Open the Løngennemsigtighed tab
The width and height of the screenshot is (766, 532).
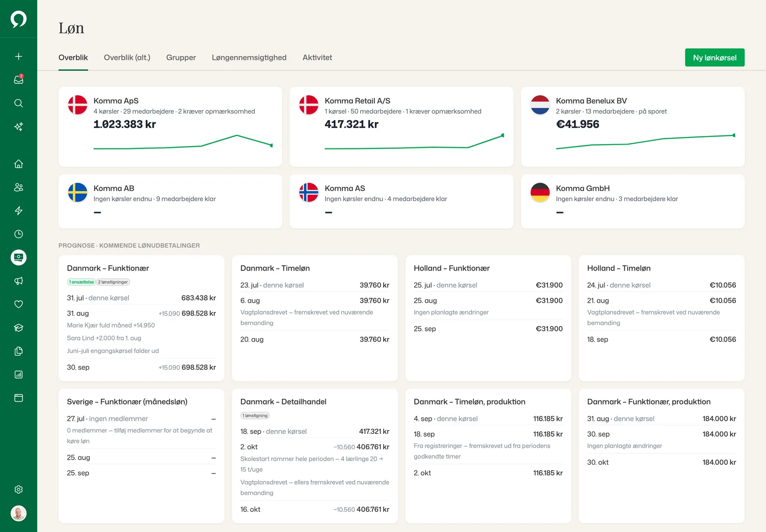pos(249,57)
